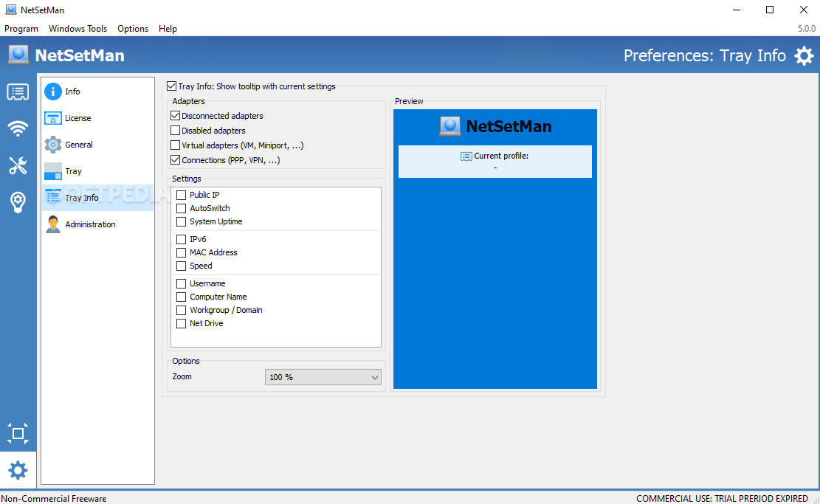
Task: Click the title bar NetSetMan icon
Action: click(x=10, y=10)
